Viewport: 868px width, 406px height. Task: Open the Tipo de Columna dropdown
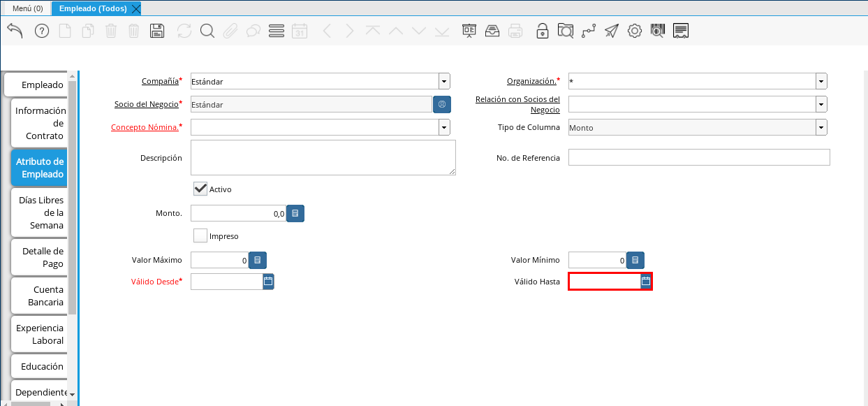(x=821, y=127)
